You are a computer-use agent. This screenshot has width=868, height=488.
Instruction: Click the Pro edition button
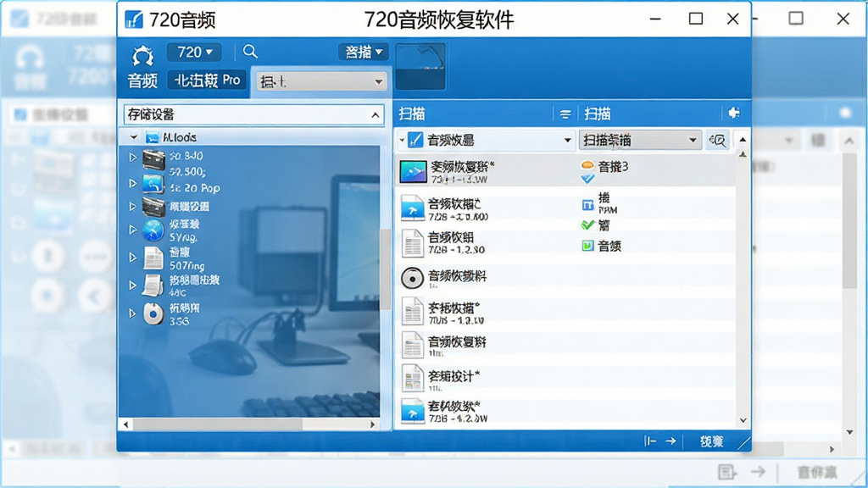click(207, 80)
